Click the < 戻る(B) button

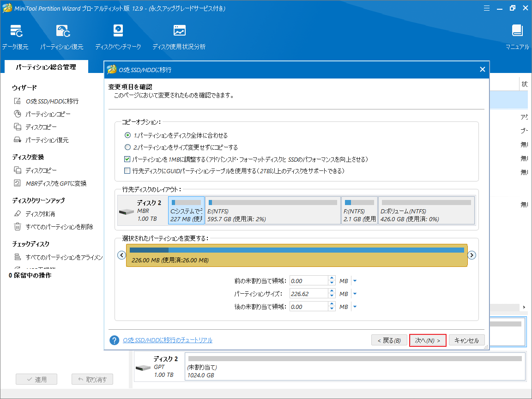point(389,340)
